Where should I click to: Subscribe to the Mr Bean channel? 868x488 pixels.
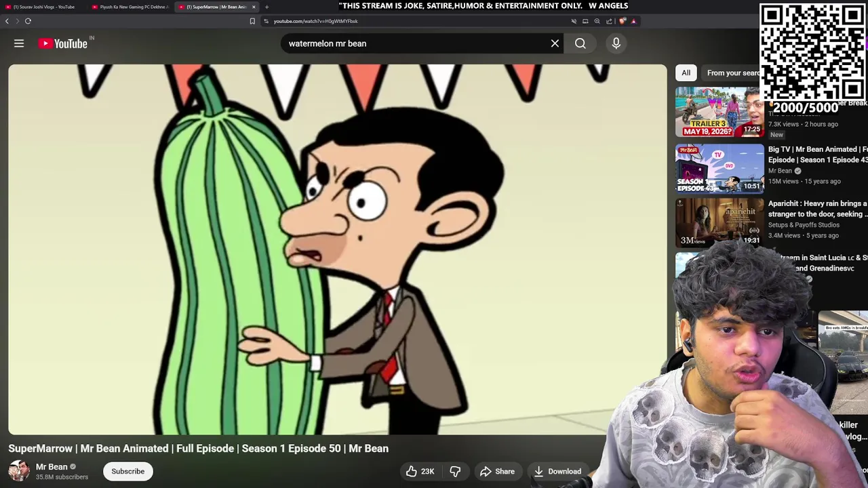click(128, 471)
